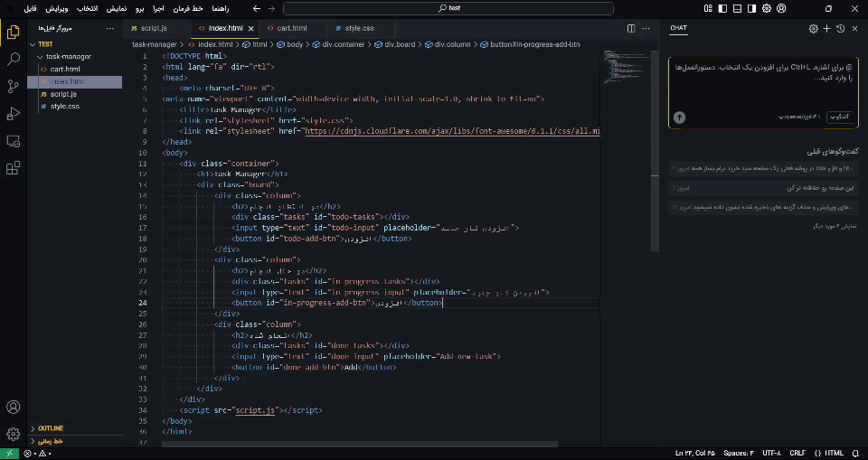The width and height of the screenshot is (868, 460).
Task: Open the گفتگو chat mode dropdown
Action: click(839, 117)
